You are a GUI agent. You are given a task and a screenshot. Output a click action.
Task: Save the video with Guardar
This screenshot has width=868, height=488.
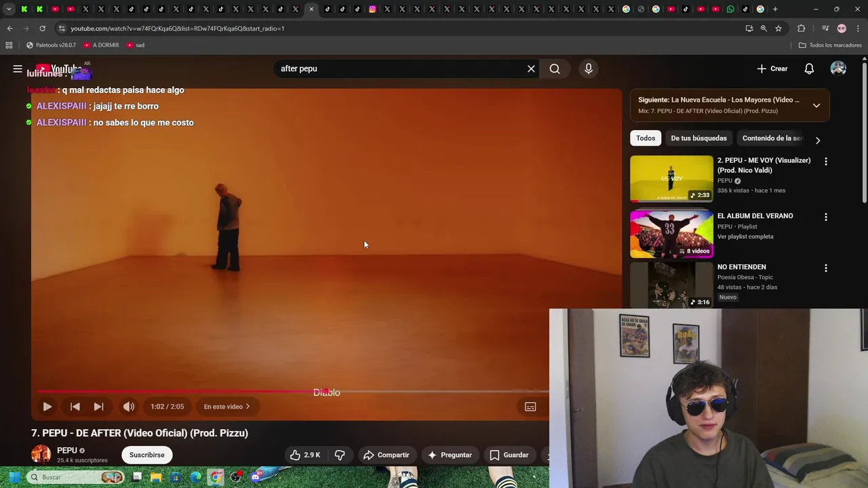pyautogui.click(x=509, y=455)
